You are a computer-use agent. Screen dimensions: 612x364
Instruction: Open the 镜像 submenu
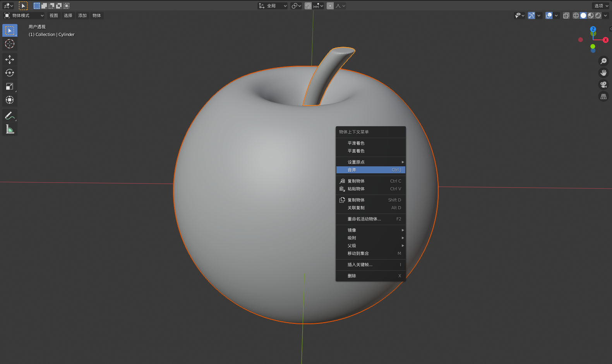tap(371, 230)
